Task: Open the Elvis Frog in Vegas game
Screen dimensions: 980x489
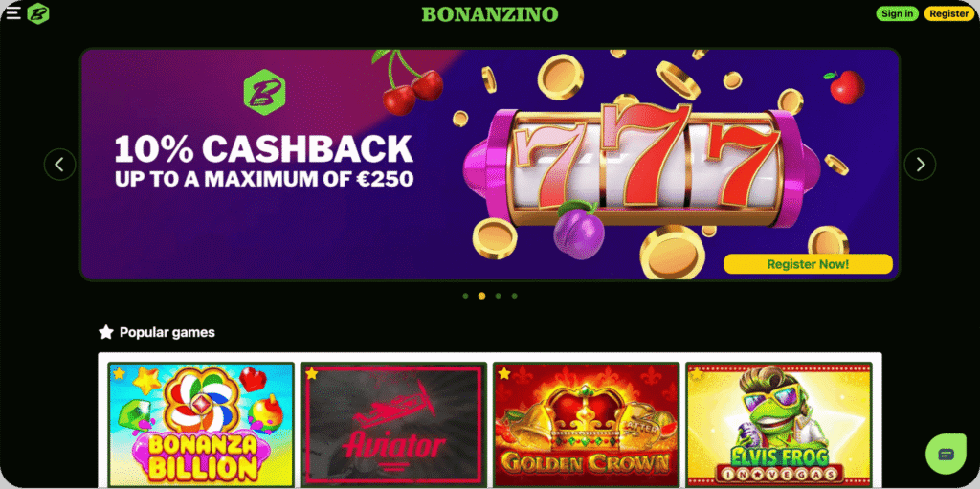Action: coord(778,425)
